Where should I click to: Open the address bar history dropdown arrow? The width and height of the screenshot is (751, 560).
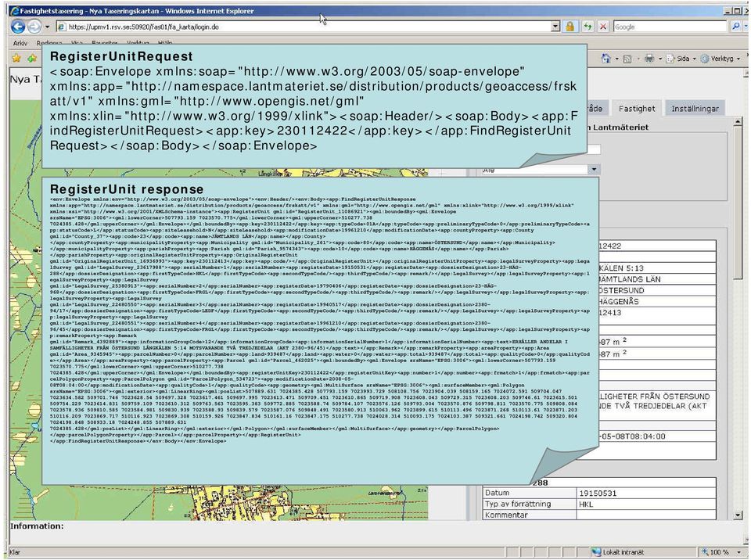[555, 27]
